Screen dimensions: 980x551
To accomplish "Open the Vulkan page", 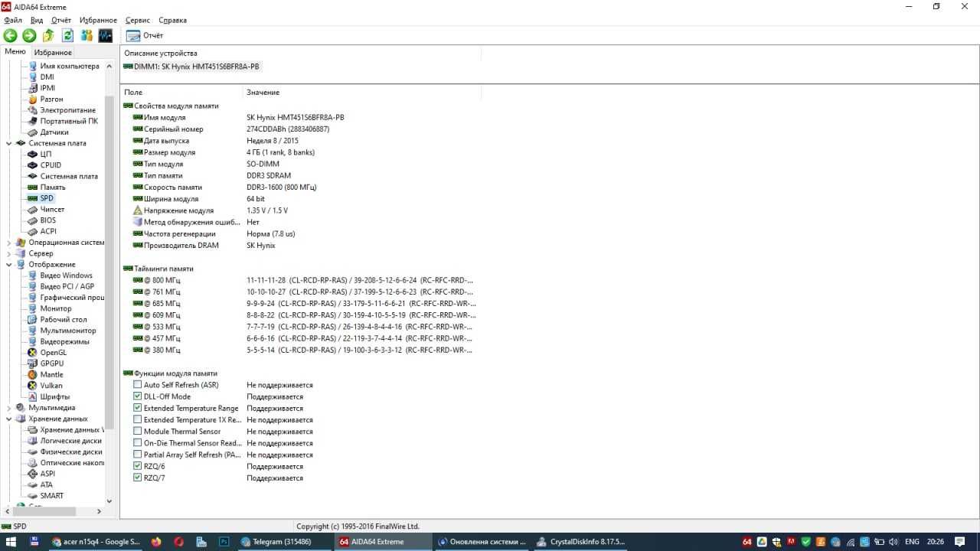I will click(x=51, y=386).
